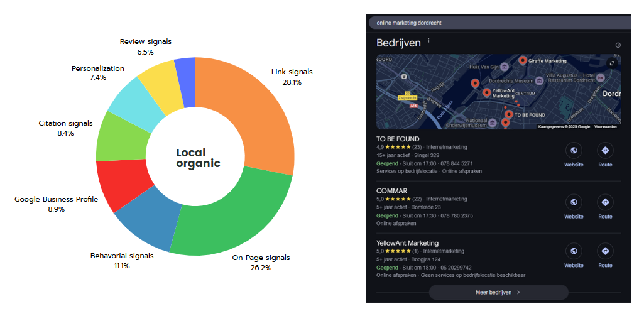Open YellowAnt Marketing Website globe icon

click(x=574, y=251)
